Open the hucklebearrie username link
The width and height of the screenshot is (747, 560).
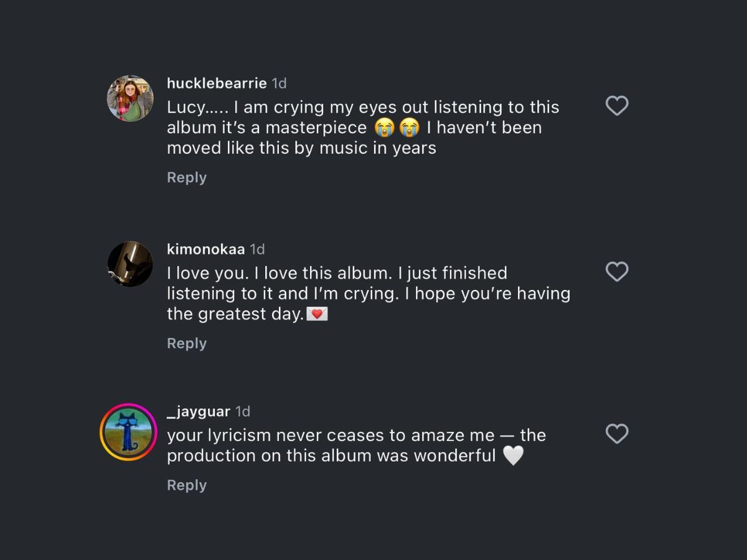217,83
